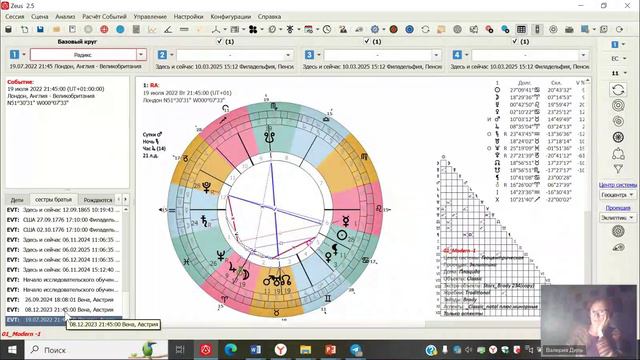Click inside the Радикс combo field
The height and width of the screenshot is (360, 640).
83,55
